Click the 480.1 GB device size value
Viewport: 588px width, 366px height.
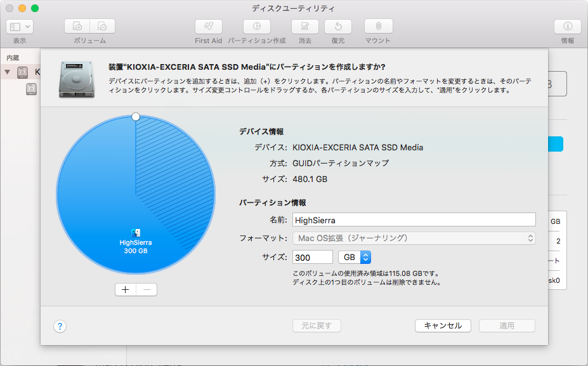(x=310, y=179)
